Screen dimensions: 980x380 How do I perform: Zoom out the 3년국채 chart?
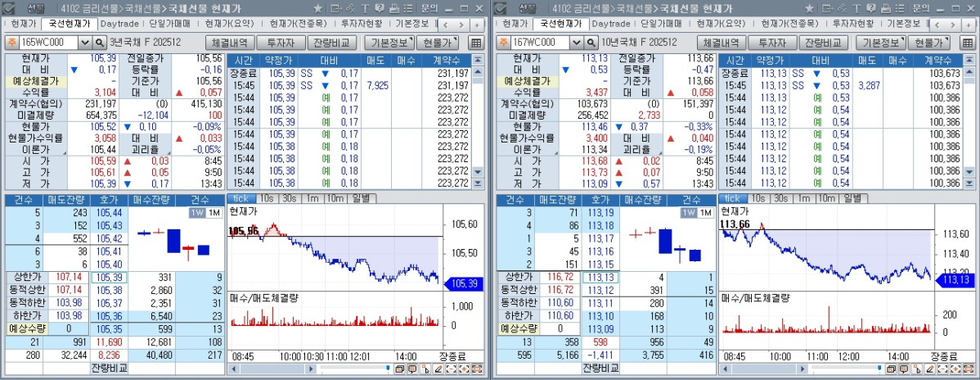tap(452, 369)
